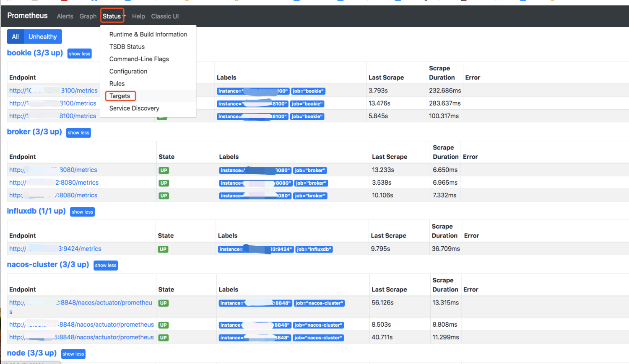
Task: Click UP badge of nacos 56.126s row
Action: pos(164,303)
